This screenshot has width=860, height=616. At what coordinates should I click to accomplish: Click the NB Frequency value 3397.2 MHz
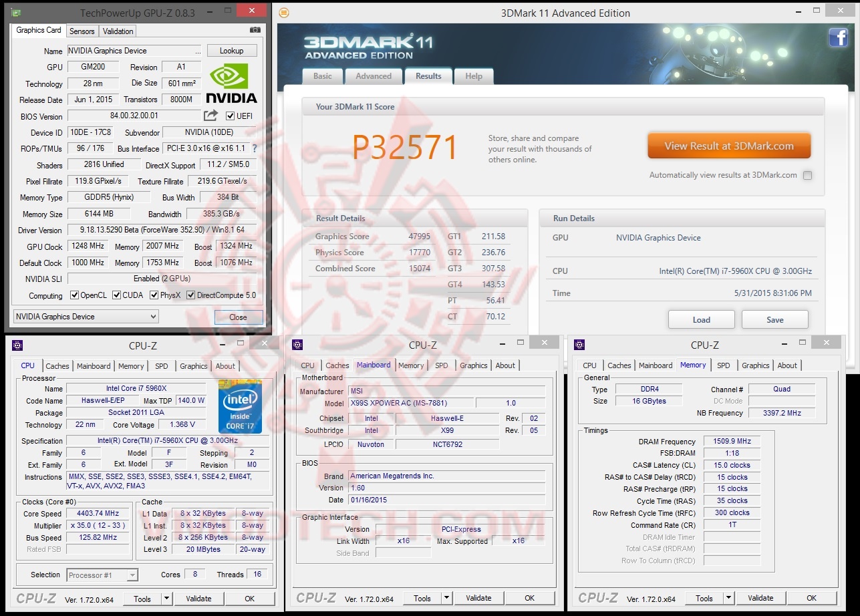tap(782, 413)
